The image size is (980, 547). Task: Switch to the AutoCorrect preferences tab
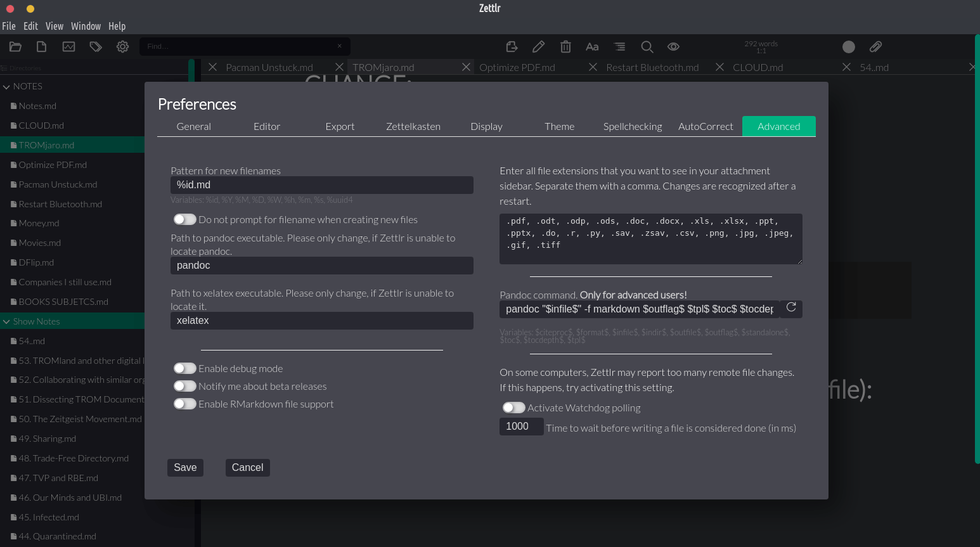pyautogui.click(x=706, y=126)
